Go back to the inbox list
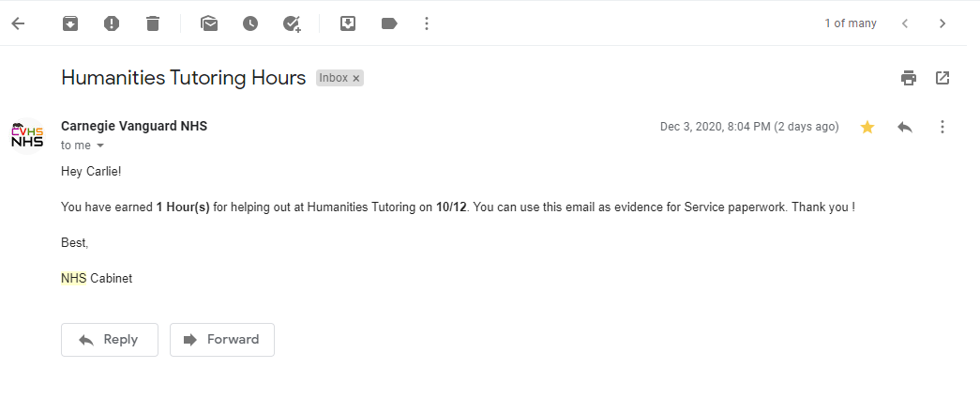Screen dimensions: 980x399 click(x=18, y=23)
